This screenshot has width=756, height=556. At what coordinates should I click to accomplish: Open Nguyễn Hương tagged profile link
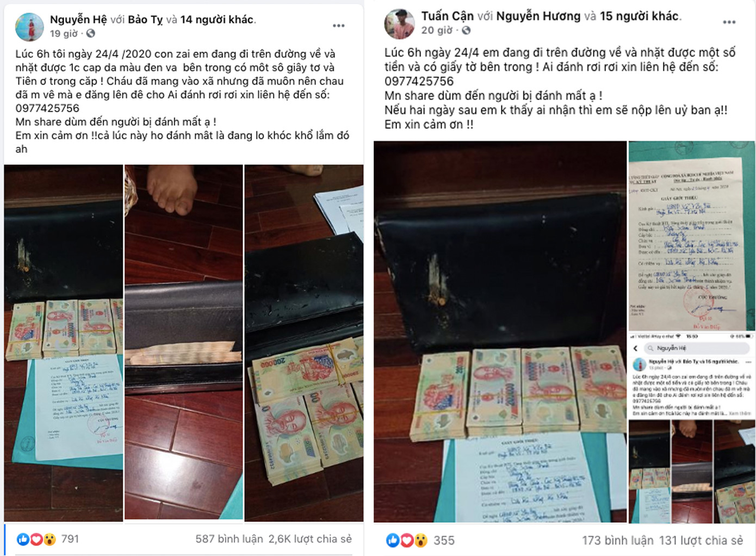point(538,16)
